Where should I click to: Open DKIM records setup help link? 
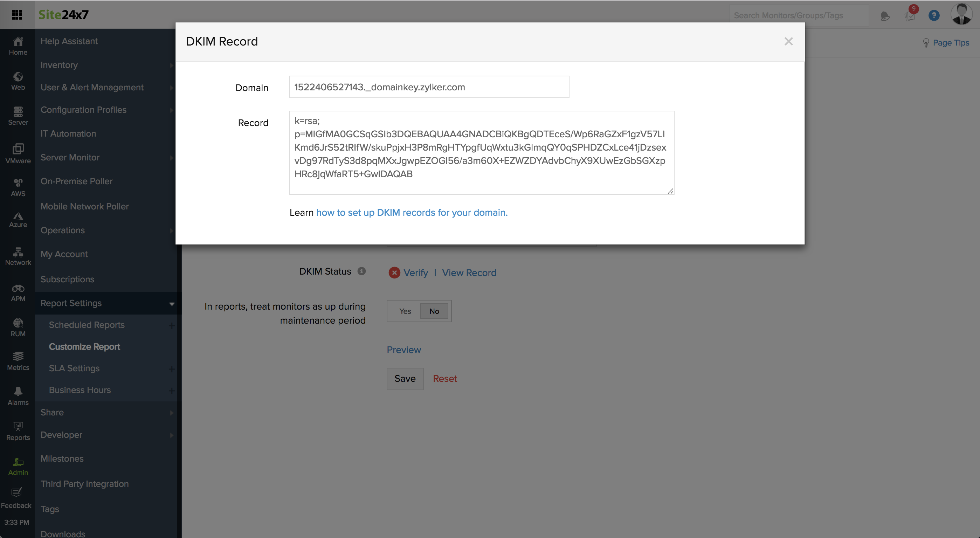pyautogui.click(x=412, y=212)
